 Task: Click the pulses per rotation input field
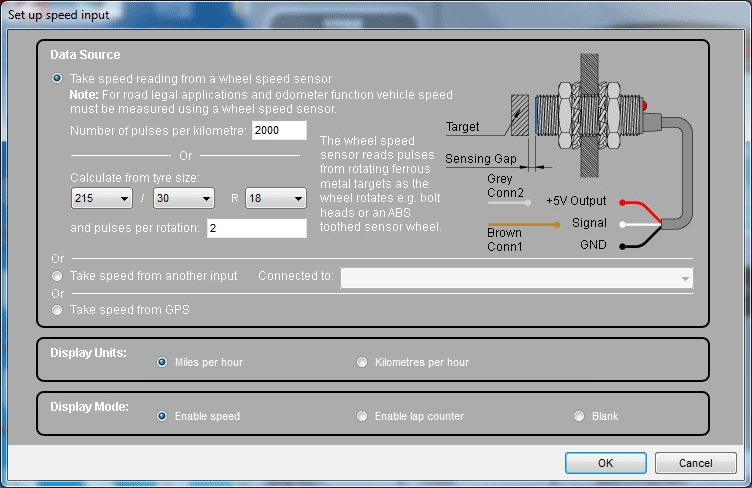coord(256,228)
